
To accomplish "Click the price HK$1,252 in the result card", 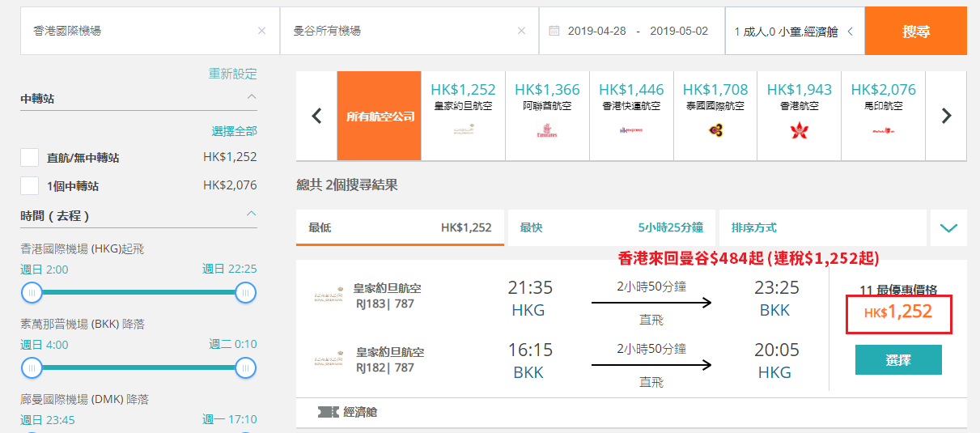I will pos(898,312).
